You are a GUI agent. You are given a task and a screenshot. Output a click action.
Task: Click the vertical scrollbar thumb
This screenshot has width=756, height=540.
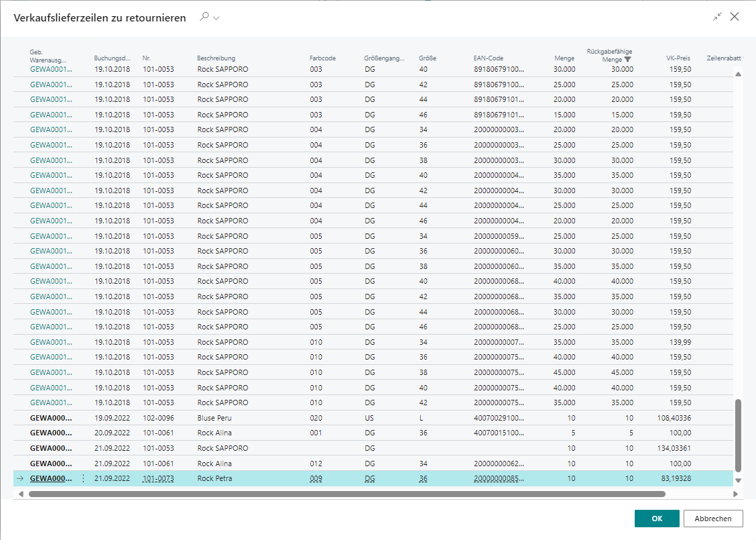[x=739, y=436]
